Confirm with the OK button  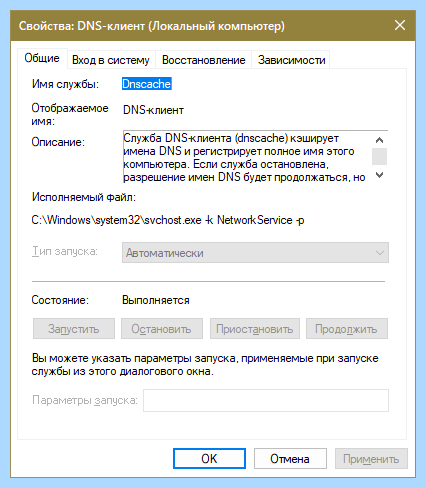click(209, 459)
